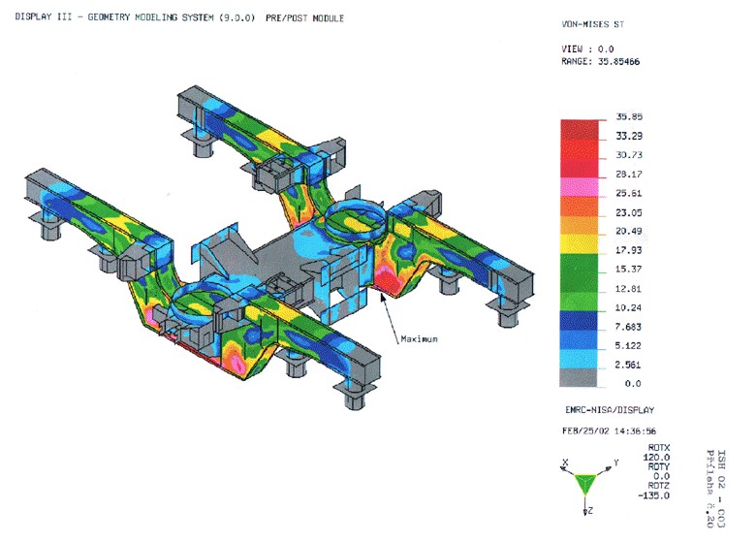Click the VON-MISES ST result title
The width and height of the screenshot is (756, 542).
pyautogui.click(x=592, y=24)
